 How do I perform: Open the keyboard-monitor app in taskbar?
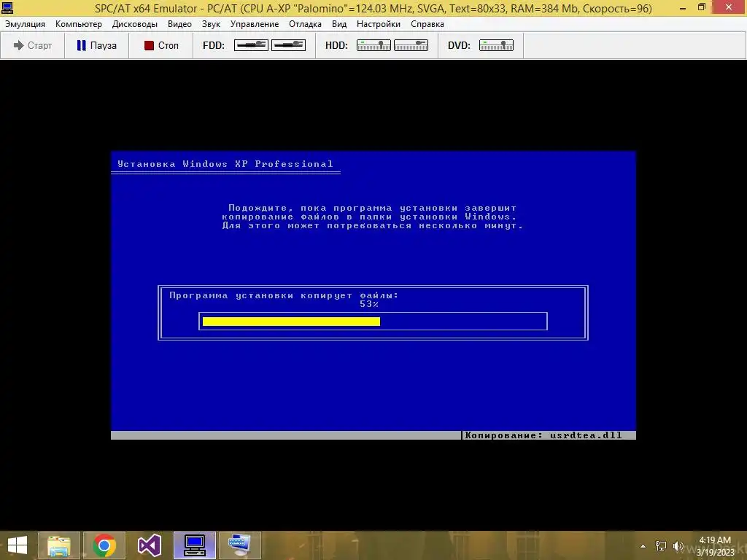pos(240,545)
